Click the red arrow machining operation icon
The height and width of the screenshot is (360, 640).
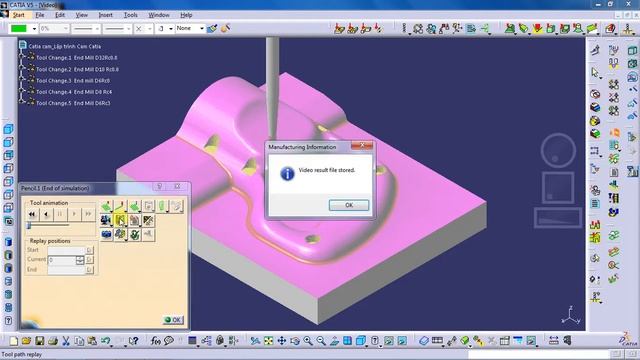pyautogui.click(x=538, y=29)
